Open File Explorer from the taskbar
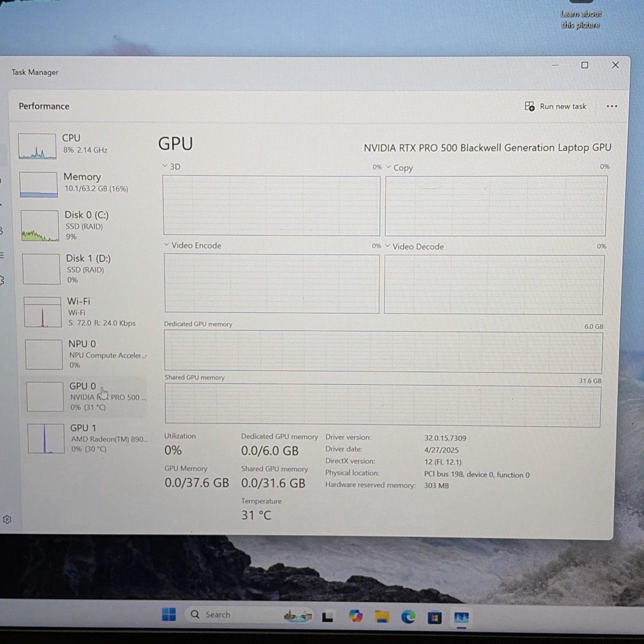Screen dimensions: 644x644 [382, 616]
